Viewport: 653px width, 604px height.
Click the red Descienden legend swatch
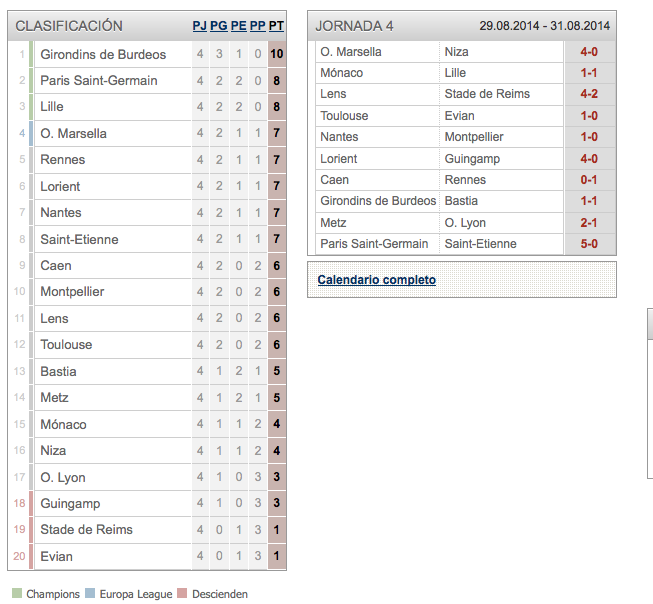tap(182, 593)
